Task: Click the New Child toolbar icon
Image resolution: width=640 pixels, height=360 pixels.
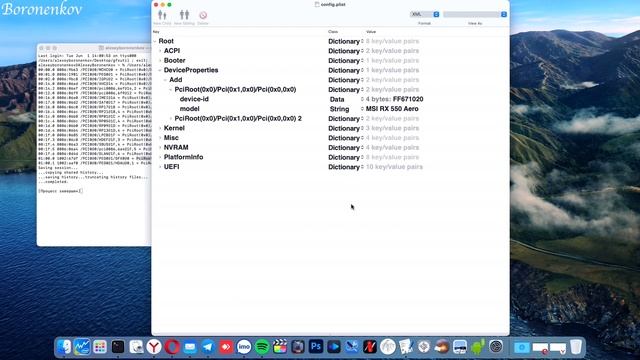Action: click(162, 15)
